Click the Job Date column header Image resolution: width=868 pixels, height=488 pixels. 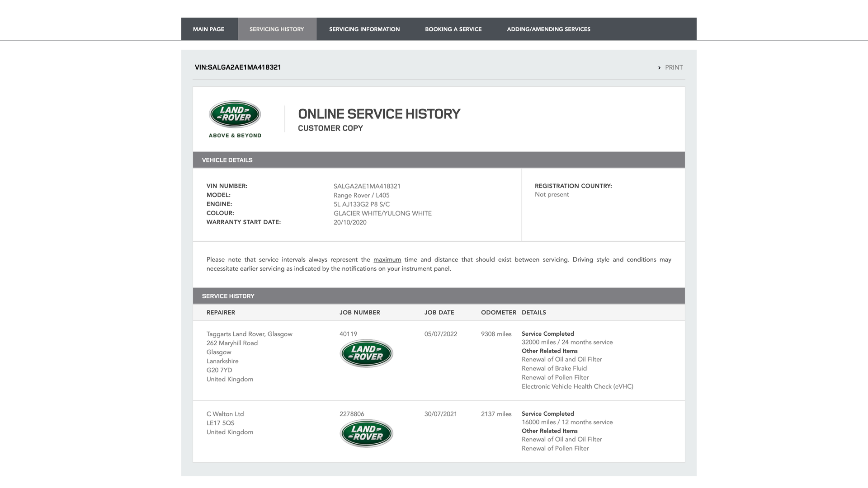tap(439, 313)
